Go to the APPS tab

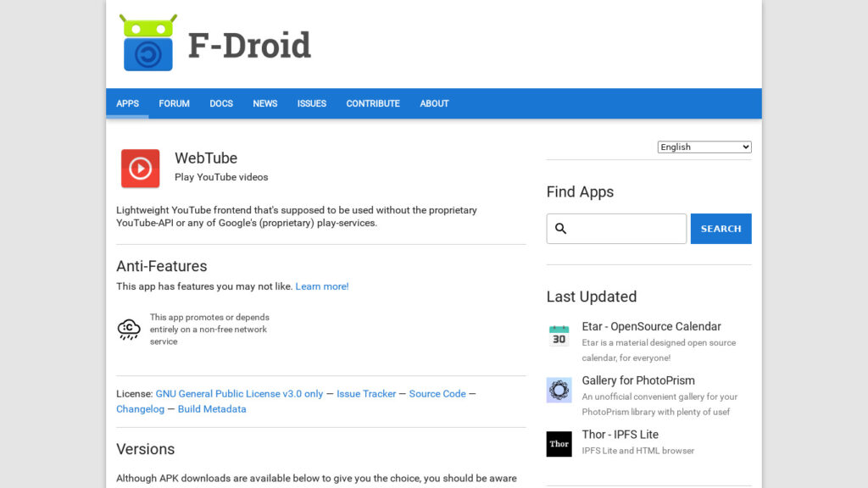point(127,103)
